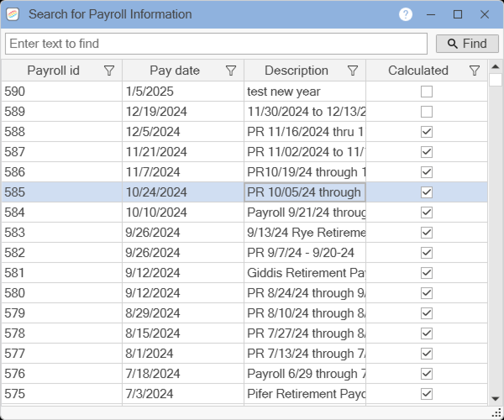Click the app icon in title bar
This screenshot has height=420, width=504.
coord(13,15)
